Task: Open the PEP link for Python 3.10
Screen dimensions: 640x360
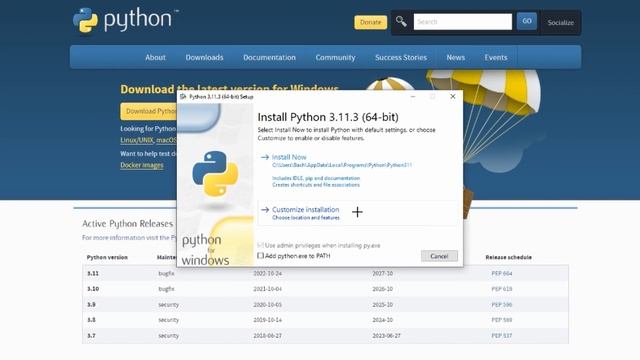Action: (x=502, y=289)
